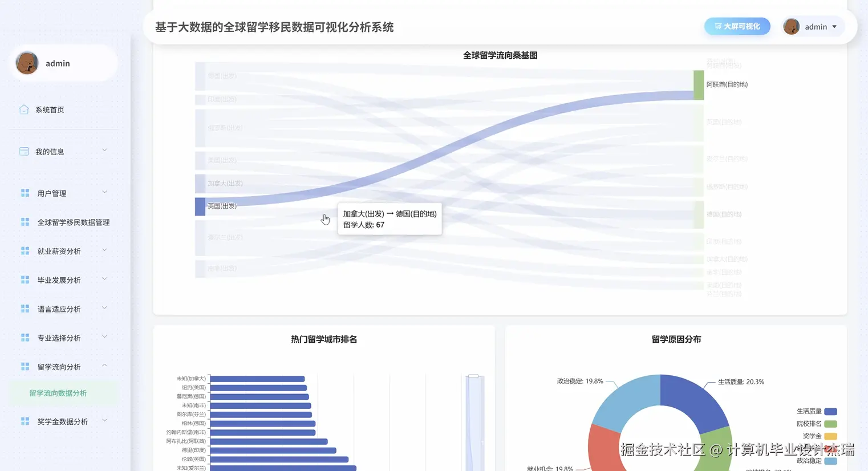This screenshot has height=471, width=868.
Task: Open 就业薪资分析 menu
Action: pyautogui.click(x=64, y=251)
